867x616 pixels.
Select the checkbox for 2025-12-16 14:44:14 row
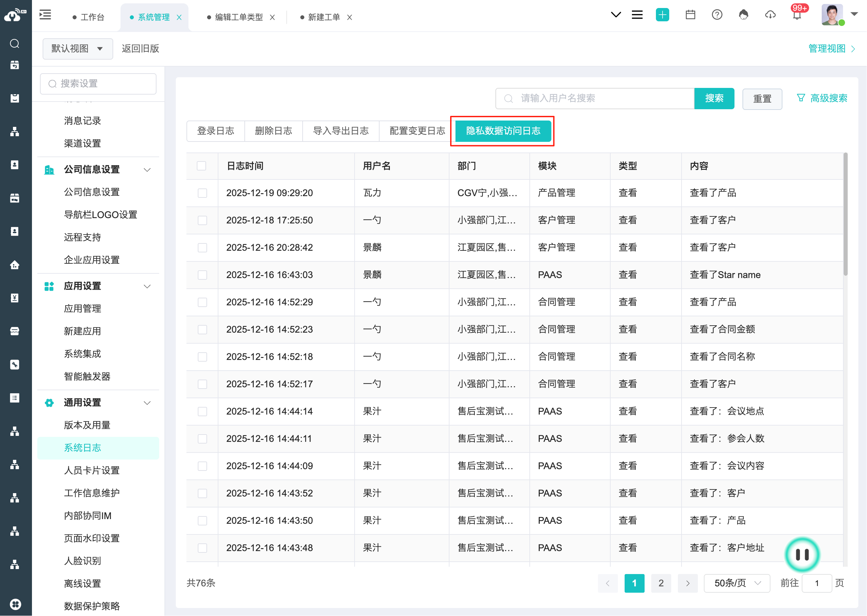202,412
